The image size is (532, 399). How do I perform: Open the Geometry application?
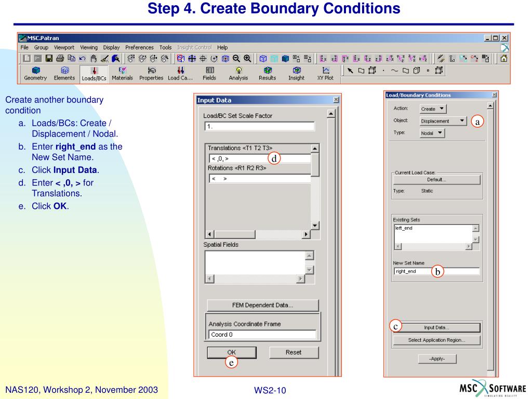(36, 74)
